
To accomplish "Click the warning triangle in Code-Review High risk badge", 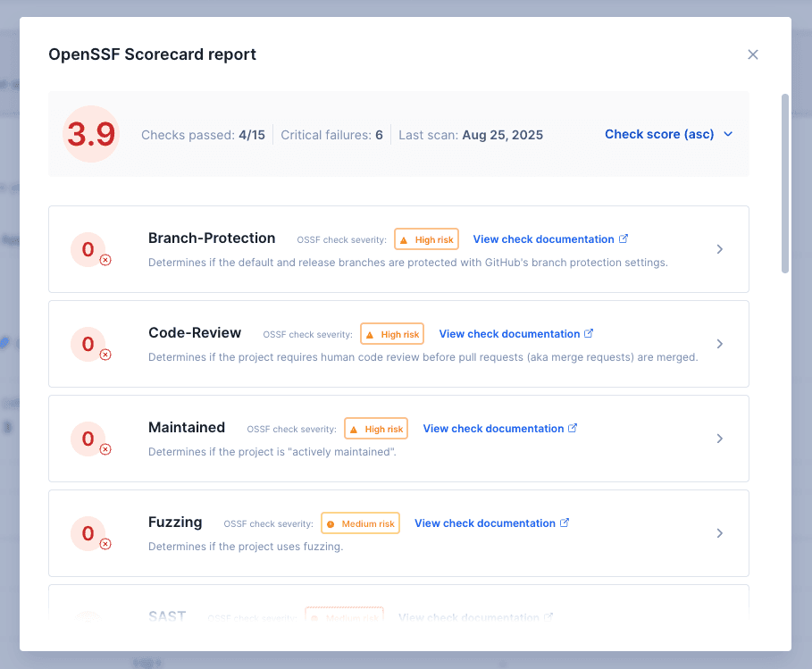I will (x=372, y=333).
